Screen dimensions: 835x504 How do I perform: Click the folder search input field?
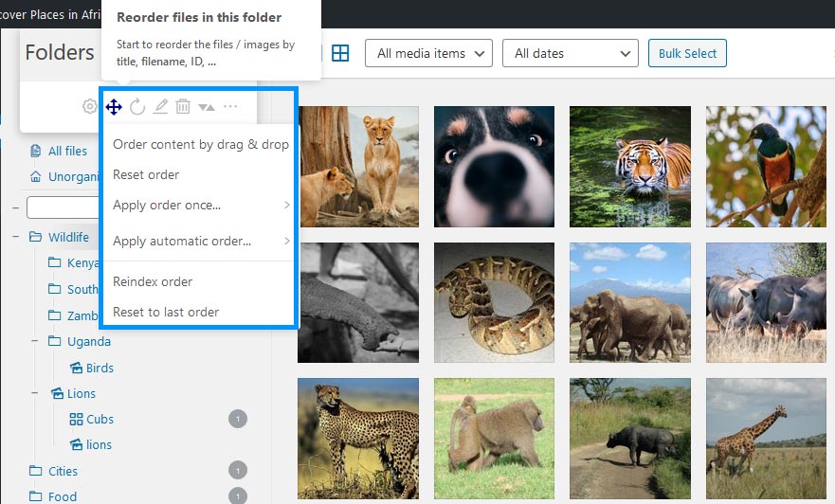click(63, 207)
